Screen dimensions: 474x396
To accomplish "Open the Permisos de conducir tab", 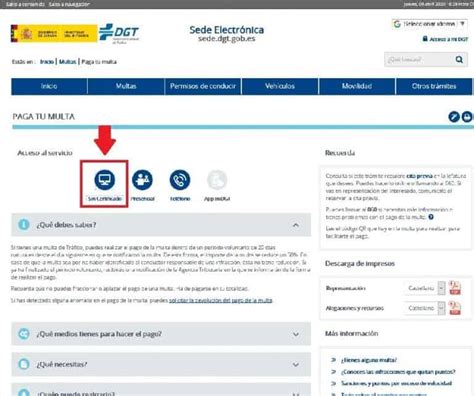I will pos(203,86).
